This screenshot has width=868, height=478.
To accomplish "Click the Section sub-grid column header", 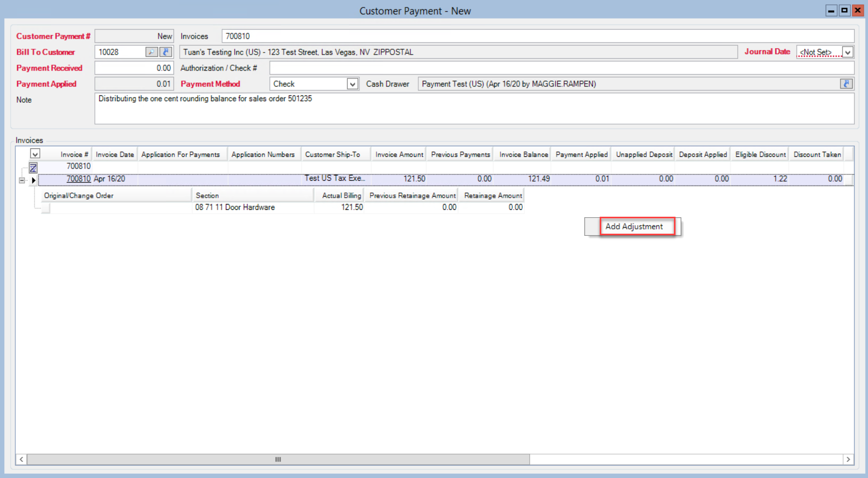I will [253, 196].
